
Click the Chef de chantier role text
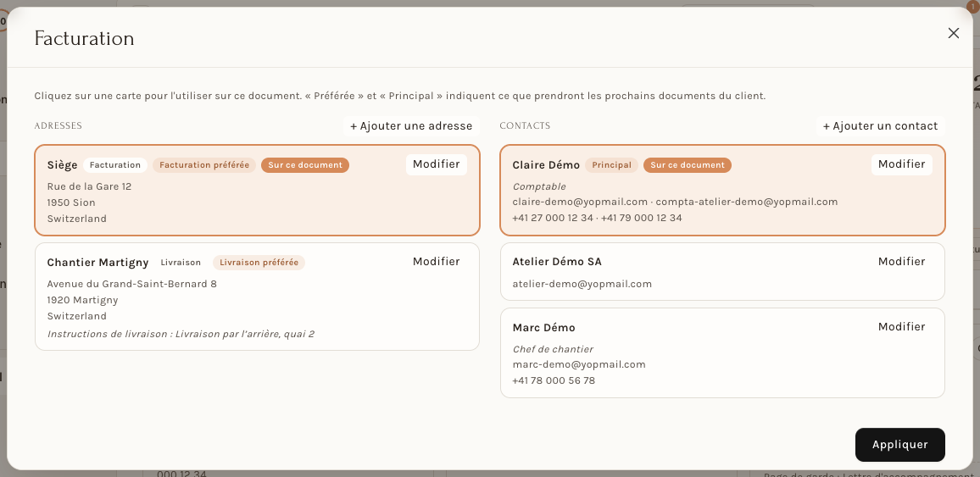pos(553,349)
